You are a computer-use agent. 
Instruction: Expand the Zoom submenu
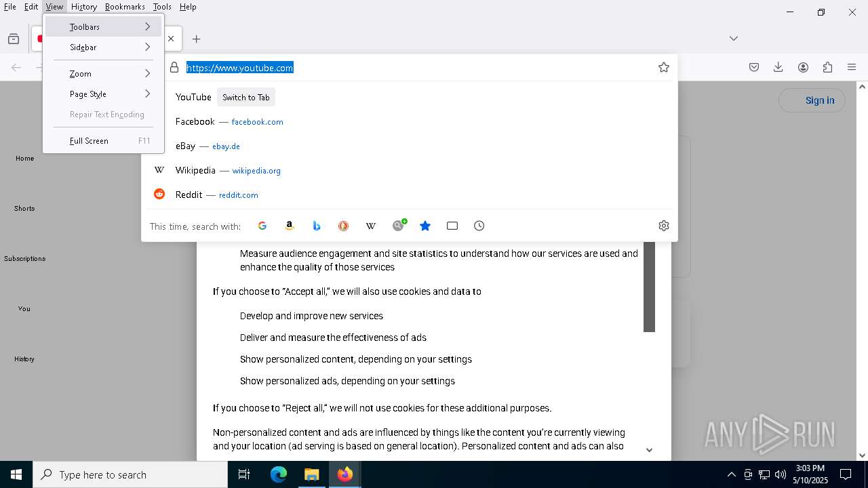(x=103, y=73)
